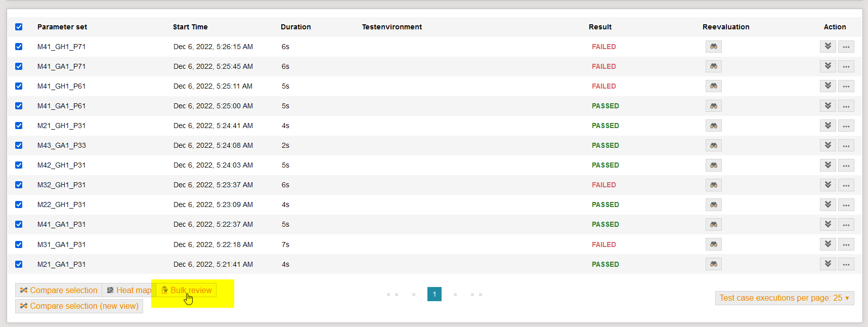This screenshot has height=327, width=868.
Task: Open reevaluation for the M31_GA1_P31 execution
Action: tap(713, 244)
